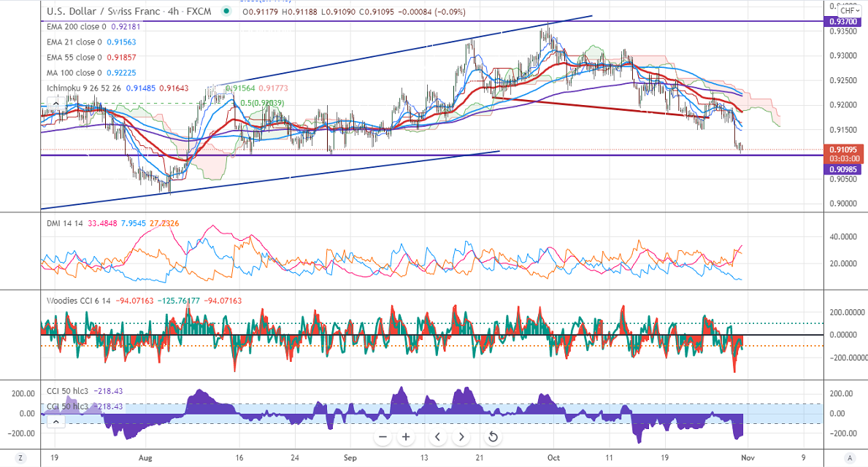The image size is (868, 467).
Task: Select the EMA 55 close indicator legend
Action: click(x=74, y=58)
